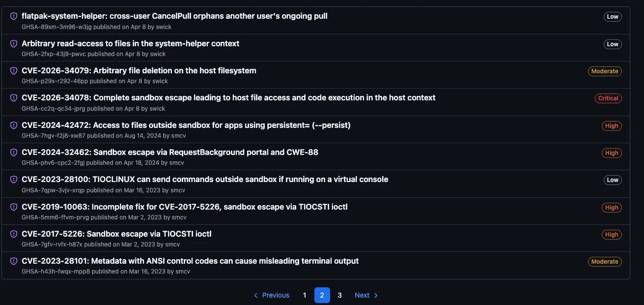The image size is (644, 305).
Task: Open CVE-2026-34078 complete sandbox escape advisory
Action: (x=228, y=98)
